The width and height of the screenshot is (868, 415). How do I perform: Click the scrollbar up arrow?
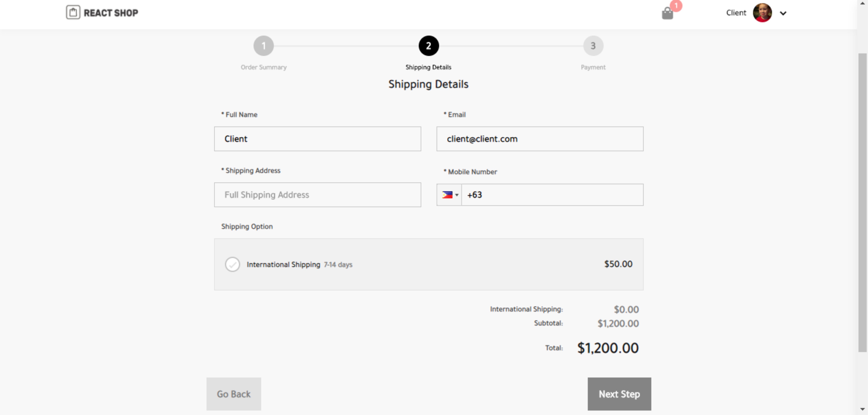863,3
